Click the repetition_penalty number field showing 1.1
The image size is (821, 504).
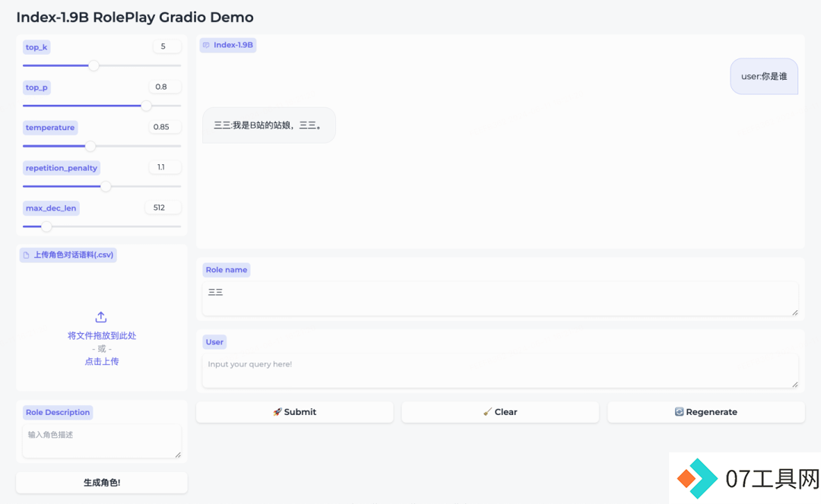click(x=165, y=167)
